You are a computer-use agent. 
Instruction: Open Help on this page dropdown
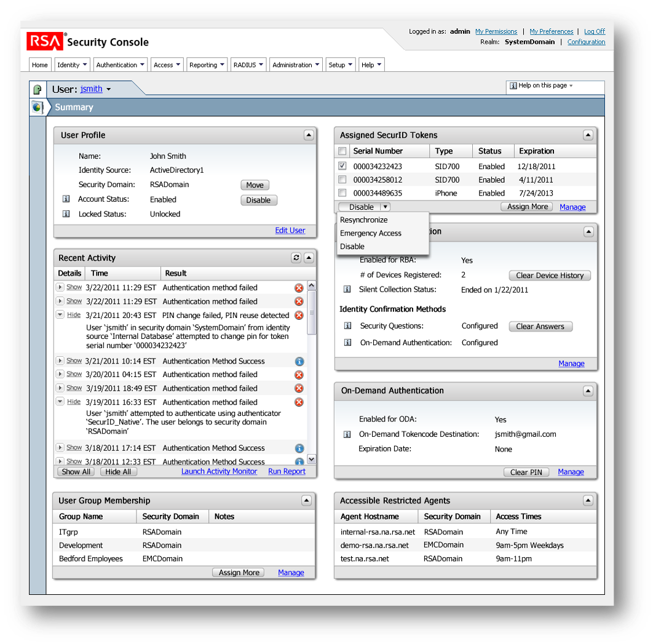571,85
